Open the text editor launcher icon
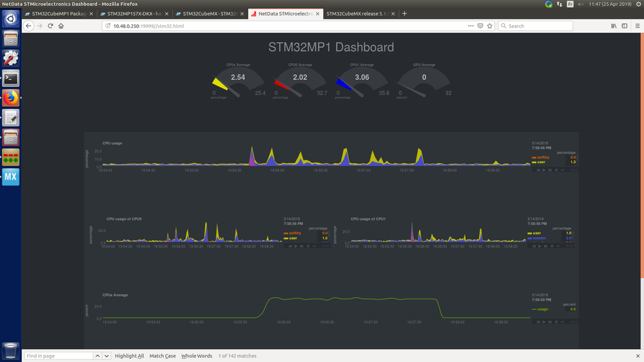Screen dimensions: 644x362 [x=11, y=117]
